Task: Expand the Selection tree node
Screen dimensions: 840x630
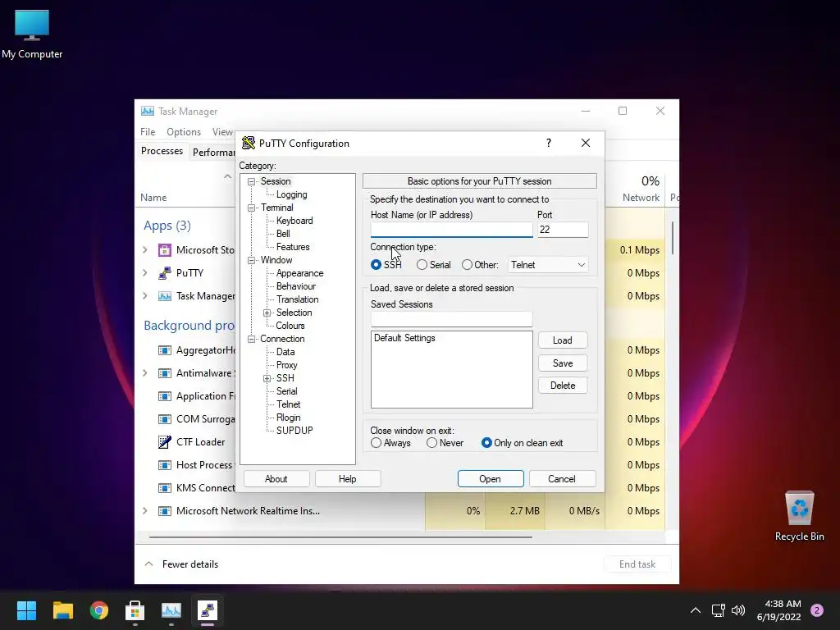Action: (x=267, y=313)
